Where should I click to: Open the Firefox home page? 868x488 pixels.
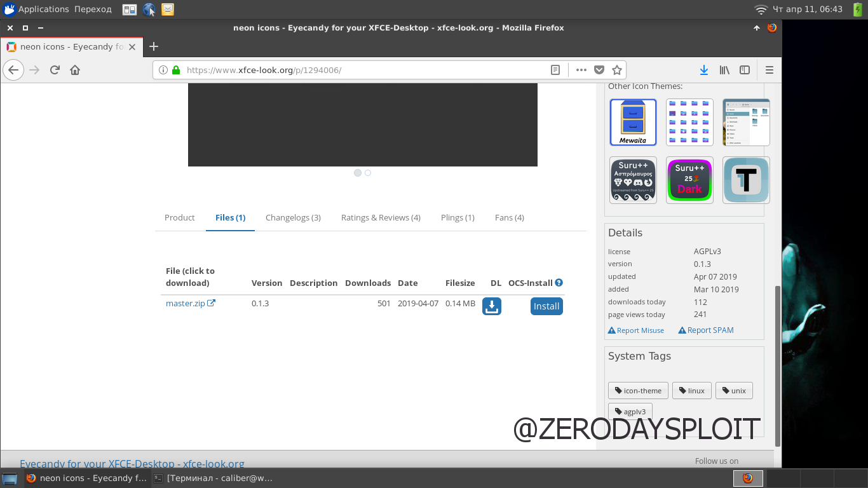(75, 70)
